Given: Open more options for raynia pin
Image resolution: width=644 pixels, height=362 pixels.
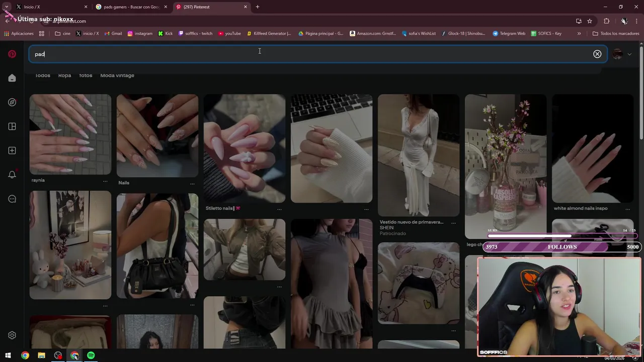Looking at the screenshot, I should [105, 180].
